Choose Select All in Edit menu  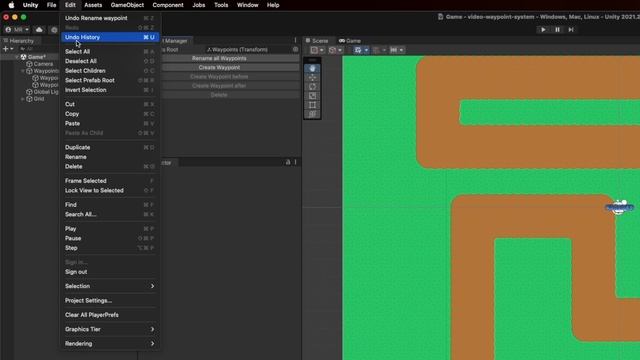110,51
